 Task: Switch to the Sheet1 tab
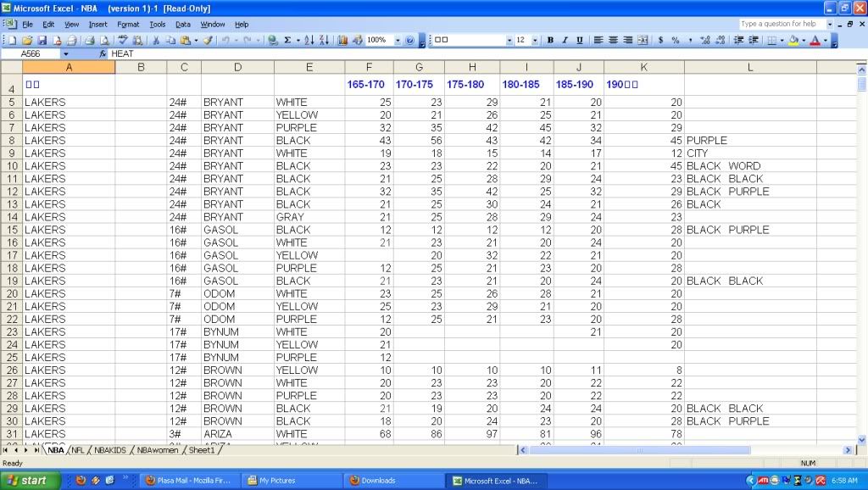(x=202, y=450)
